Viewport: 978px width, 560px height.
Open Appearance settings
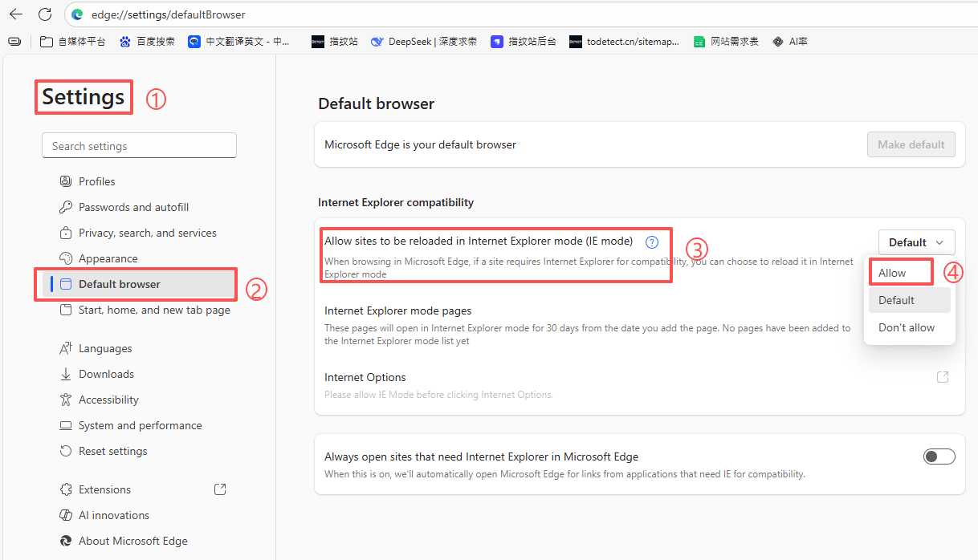(139, 258)
